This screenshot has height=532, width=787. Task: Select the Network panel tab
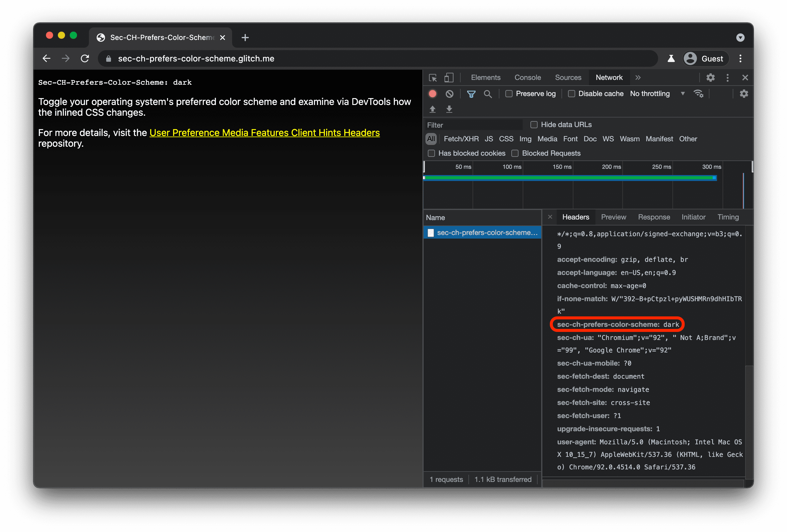coord(608,77)
